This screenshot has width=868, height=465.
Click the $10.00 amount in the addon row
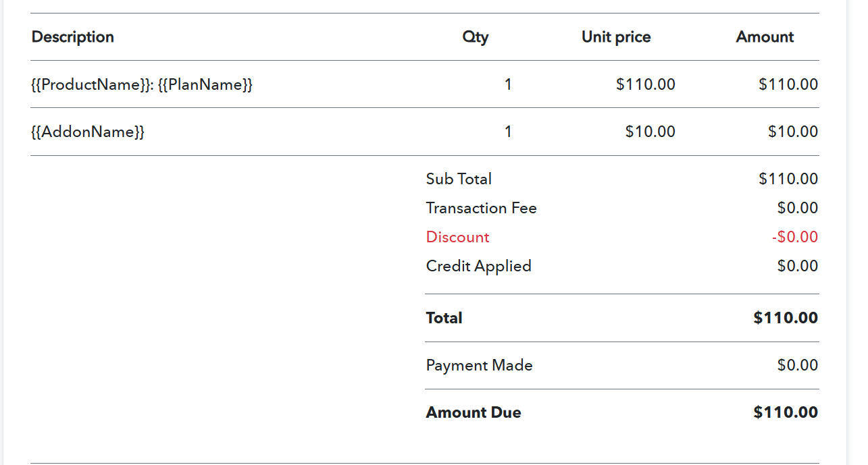793,132
